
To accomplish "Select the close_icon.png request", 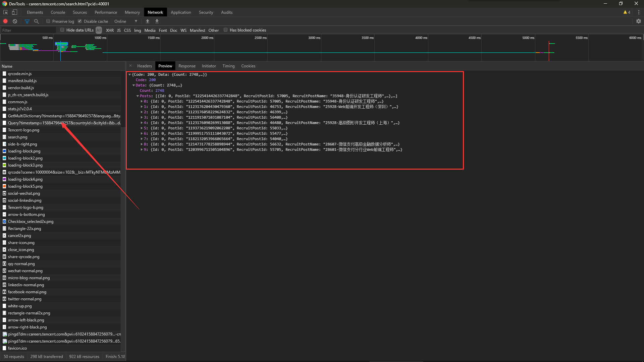I will 21,250.
